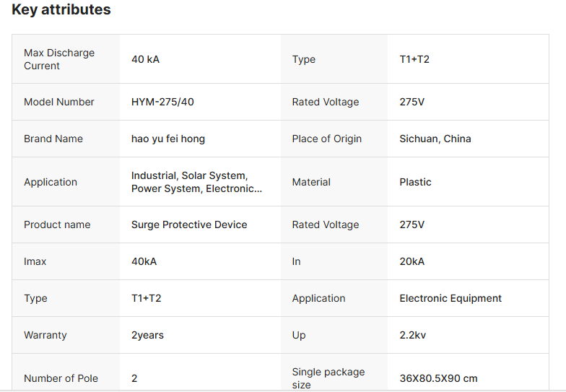Click the Key attributes heading
The width and height of the screenshot is (566, 392).
point(61,10)
